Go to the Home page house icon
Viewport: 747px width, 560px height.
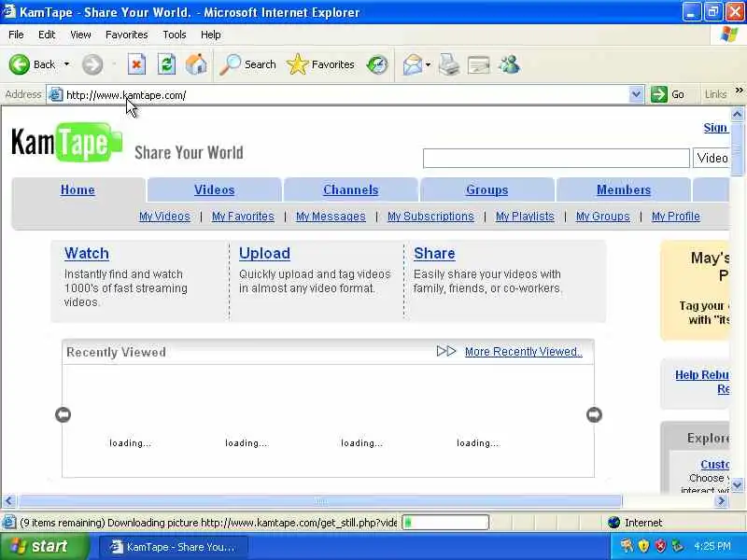pyautogui.click(x=196, y=64)
